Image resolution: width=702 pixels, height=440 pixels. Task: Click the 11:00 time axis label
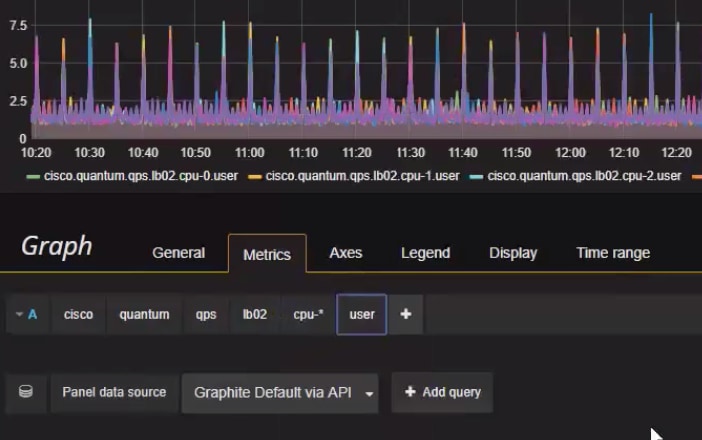250,153
